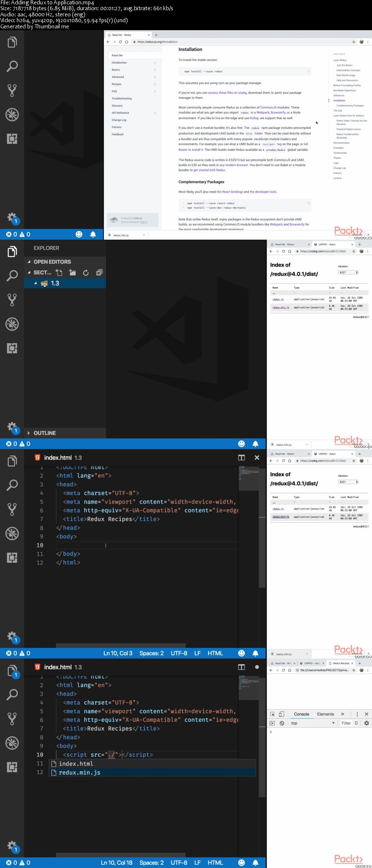Screen dimensions: 372x868
Task: Collapse the 1.3 folder in Explorer
Action: tap(35, 283)
